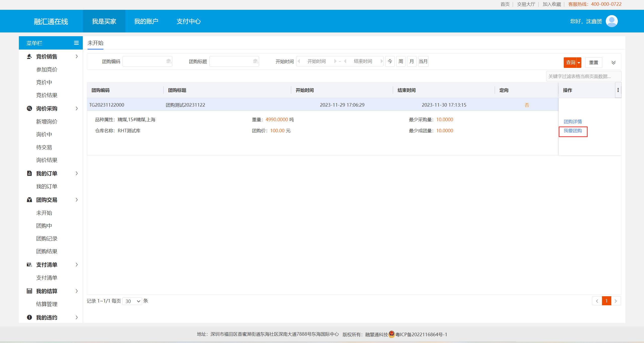This screenshot has width=644, height=343.
Task: Open the dropdown arrow on the 查询 button
Action: click(x=579, y=63)
